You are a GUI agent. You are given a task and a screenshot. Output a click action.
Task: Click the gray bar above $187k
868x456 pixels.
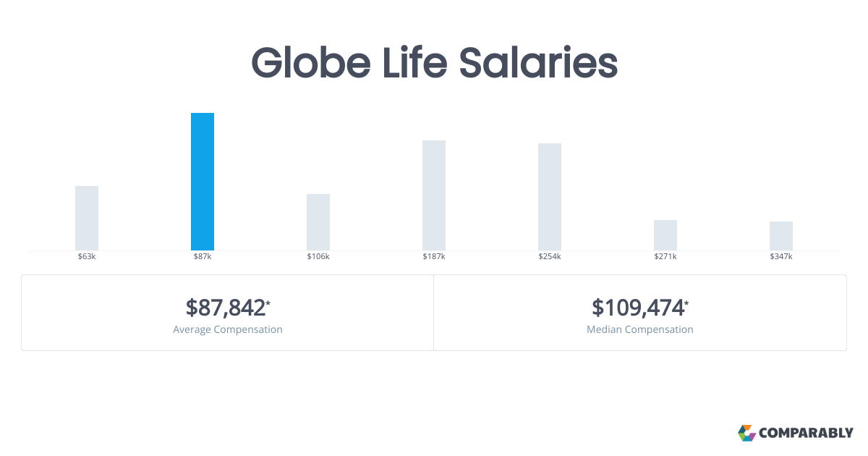coord(434,195)
